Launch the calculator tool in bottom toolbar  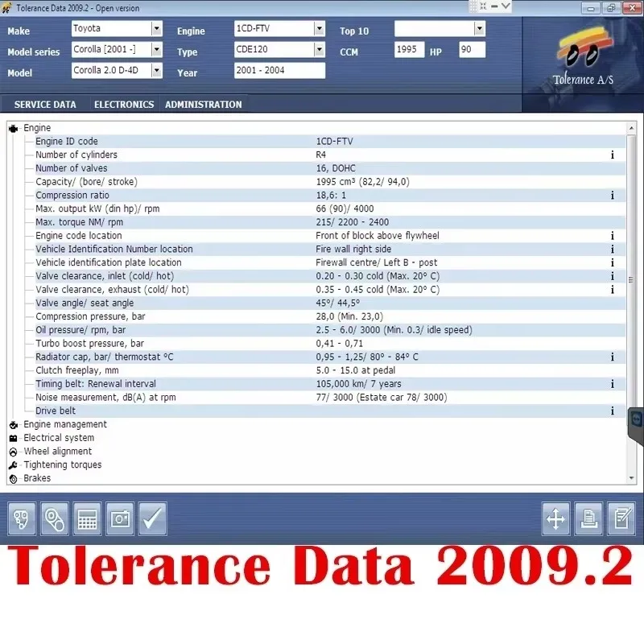87,518
